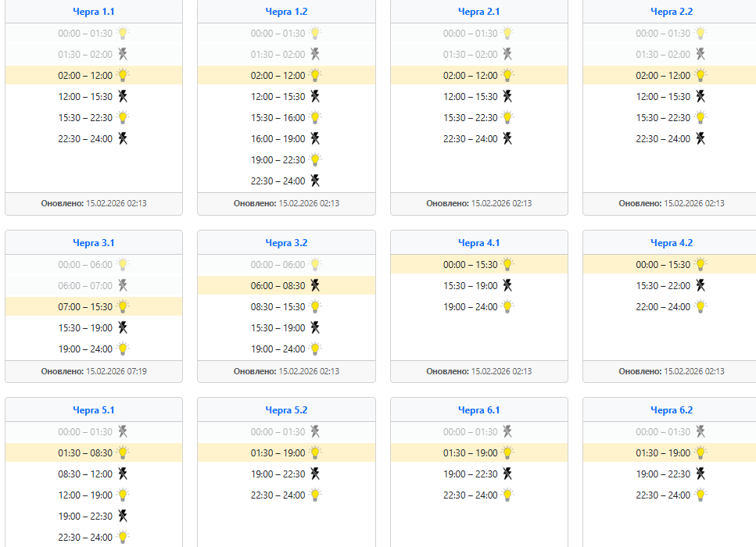Click the Черга 4.2 header
This screenshot has width=756, height=547.
672,243
